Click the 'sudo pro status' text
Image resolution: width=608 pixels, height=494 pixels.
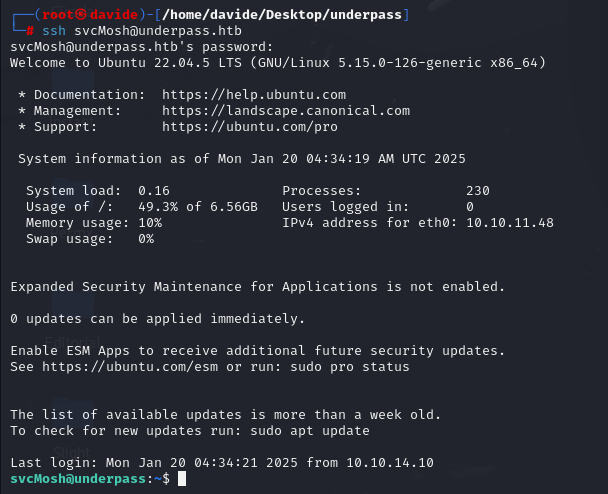(x=350, y=366)
